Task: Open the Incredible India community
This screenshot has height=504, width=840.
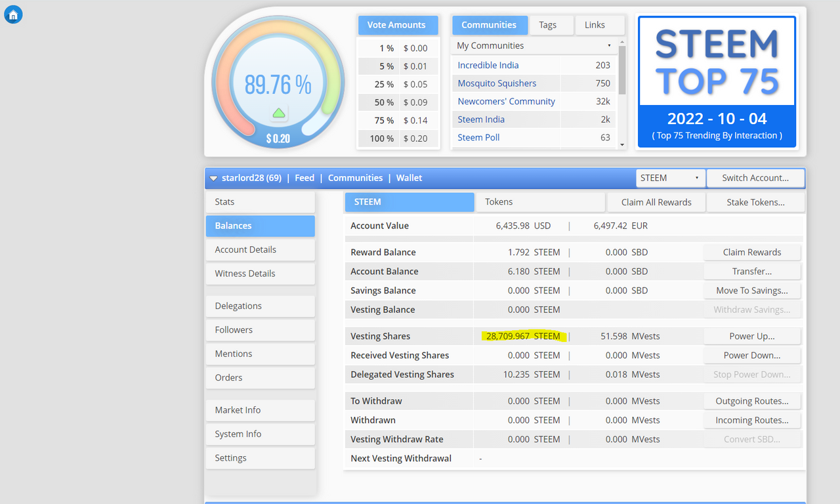Action: click(488, 65)
